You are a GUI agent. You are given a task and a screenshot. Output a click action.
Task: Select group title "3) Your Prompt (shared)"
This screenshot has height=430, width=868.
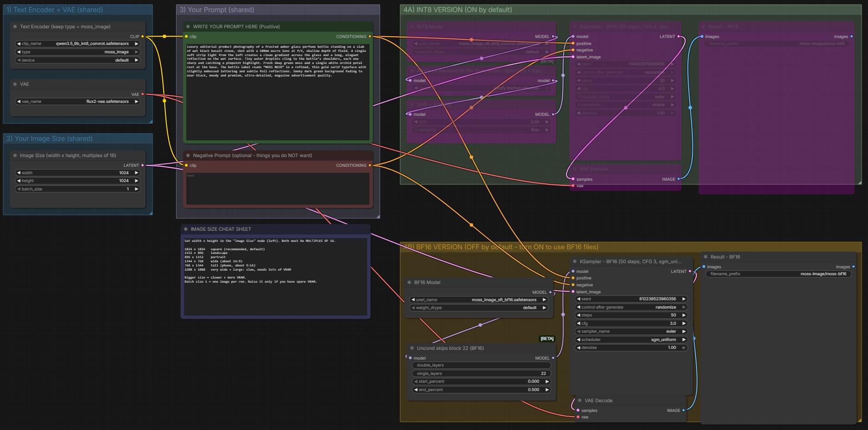pos(217,10)
